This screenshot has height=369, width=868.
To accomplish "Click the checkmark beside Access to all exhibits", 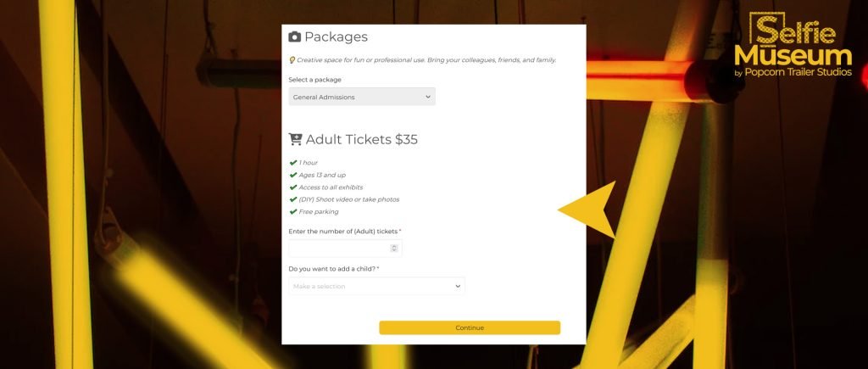I will [x=293, y=187].
